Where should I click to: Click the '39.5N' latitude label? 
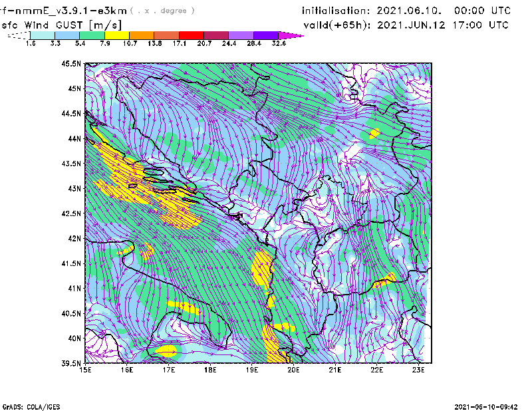click(x=71, y=364)
